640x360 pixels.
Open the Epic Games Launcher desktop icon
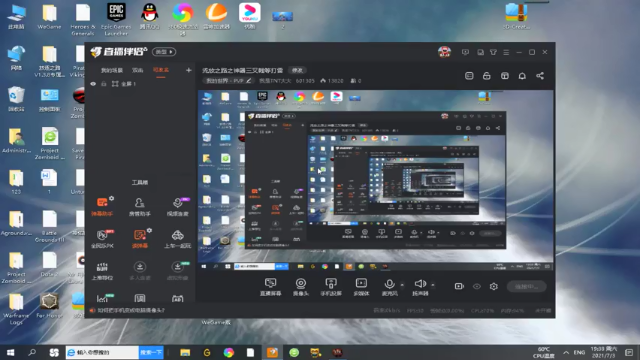[116, 18]
